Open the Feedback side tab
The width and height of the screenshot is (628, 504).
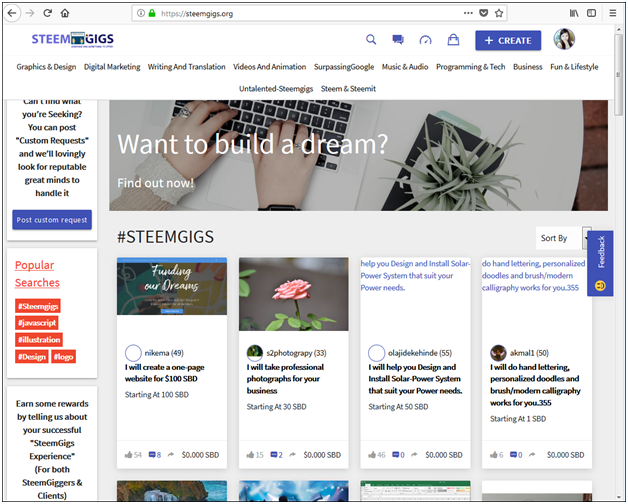pos(600,264)
